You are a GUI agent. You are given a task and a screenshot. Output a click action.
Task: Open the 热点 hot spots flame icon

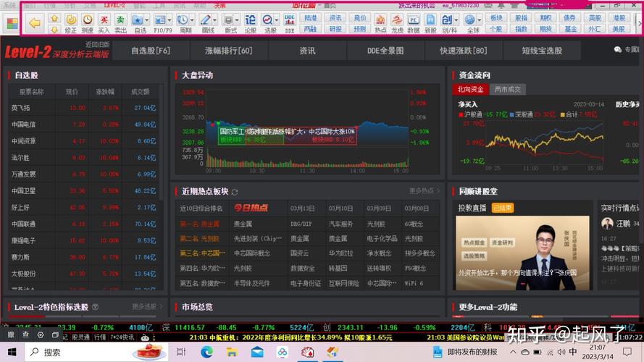click(x=380, y=22)
